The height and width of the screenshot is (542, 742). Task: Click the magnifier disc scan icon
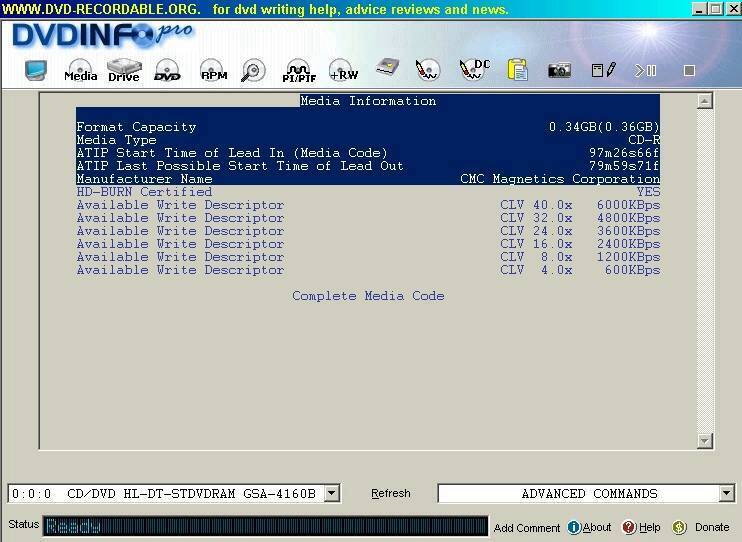pos(253,71)
